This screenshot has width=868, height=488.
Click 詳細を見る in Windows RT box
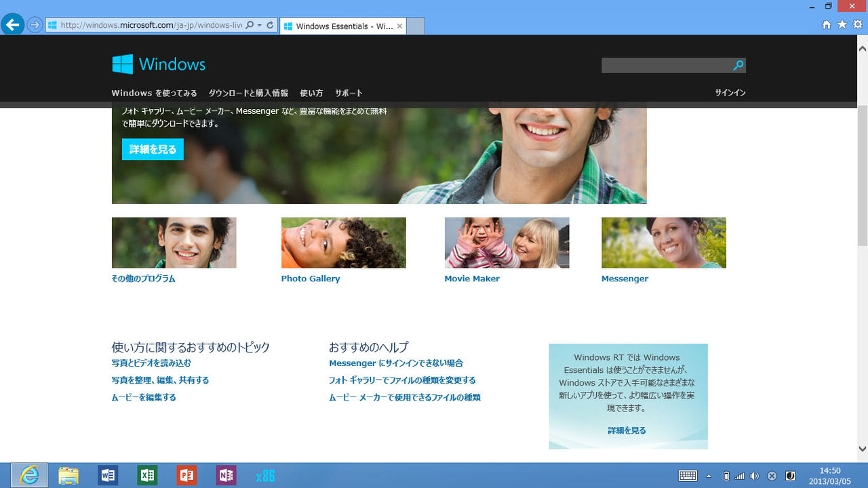click(627, 430)
